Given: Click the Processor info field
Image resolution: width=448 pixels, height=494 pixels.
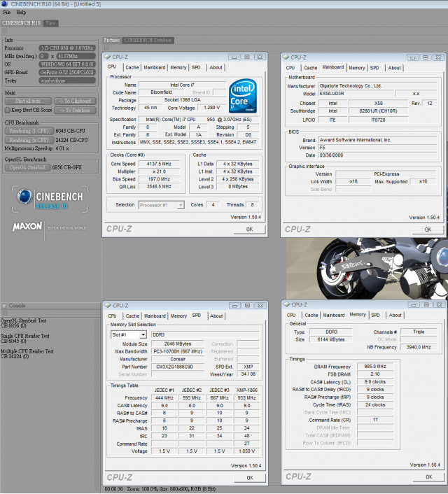Looking at the screenshot, I should 67,48.
